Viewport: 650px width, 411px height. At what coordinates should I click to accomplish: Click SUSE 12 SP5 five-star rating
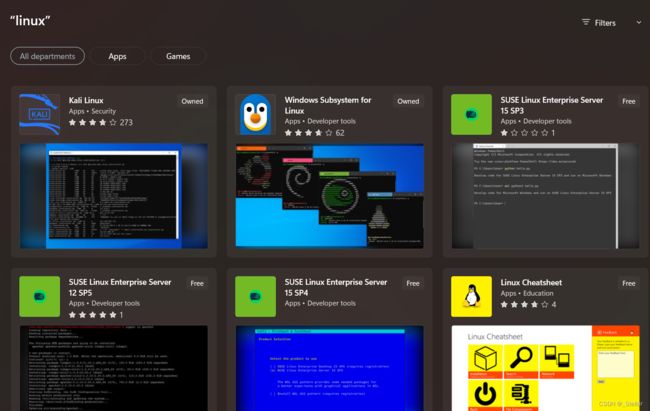(x=96, y=315)
